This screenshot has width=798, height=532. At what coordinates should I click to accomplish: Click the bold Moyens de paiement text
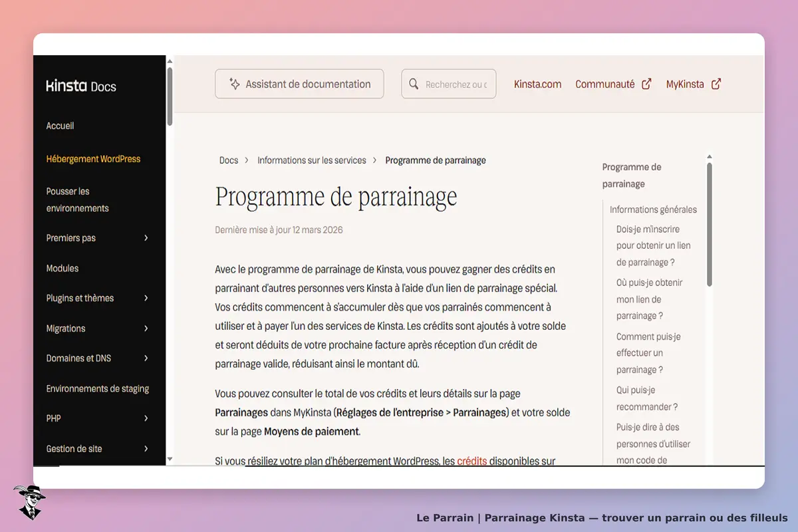click(311, 432)
